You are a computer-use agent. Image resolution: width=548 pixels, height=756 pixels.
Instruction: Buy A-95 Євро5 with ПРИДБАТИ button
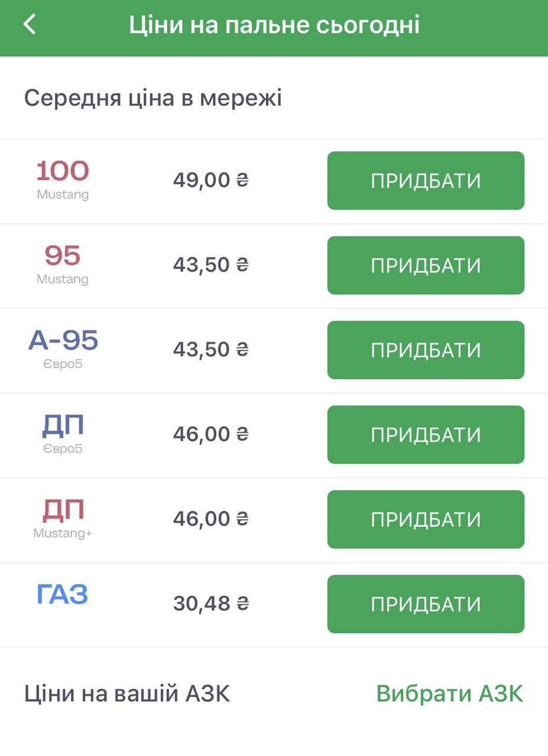pos(426,350)
